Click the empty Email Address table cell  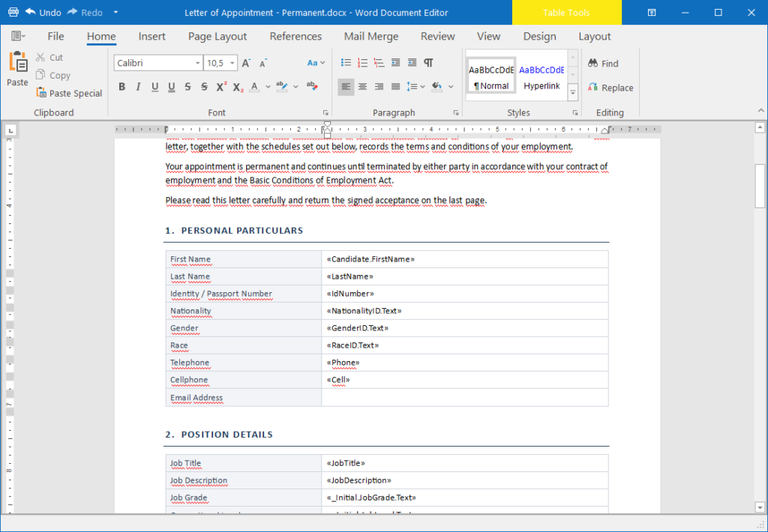pos(465,397)
